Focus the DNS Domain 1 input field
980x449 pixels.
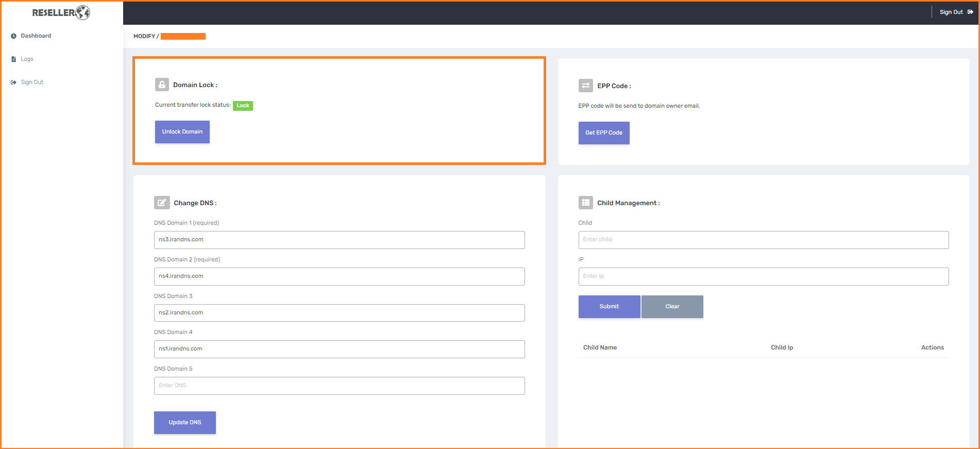pos(339,240)
